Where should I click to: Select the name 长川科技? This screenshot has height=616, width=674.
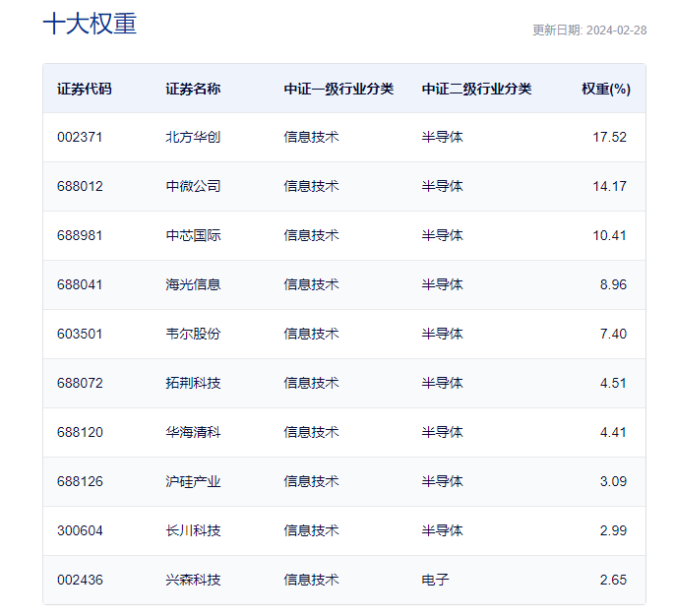click(x=193, y=531)
